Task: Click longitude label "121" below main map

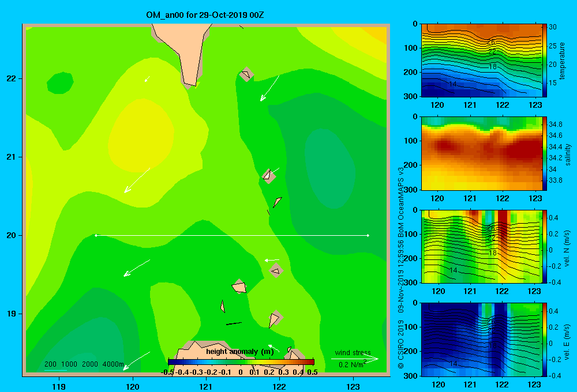Action: click(x=206, y=386)
